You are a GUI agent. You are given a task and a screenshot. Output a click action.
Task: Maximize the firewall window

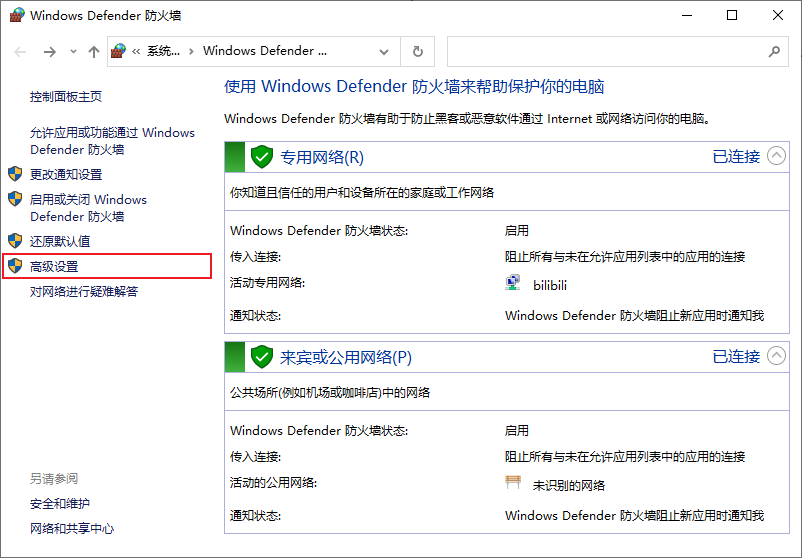(x=732, y=15)
